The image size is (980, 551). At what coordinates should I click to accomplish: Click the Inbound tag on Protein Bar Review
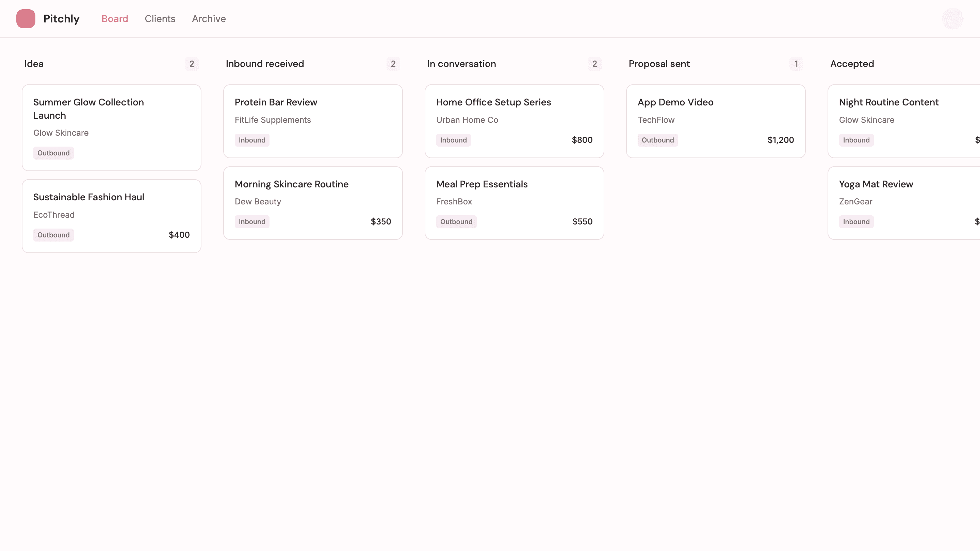(252, 140)
